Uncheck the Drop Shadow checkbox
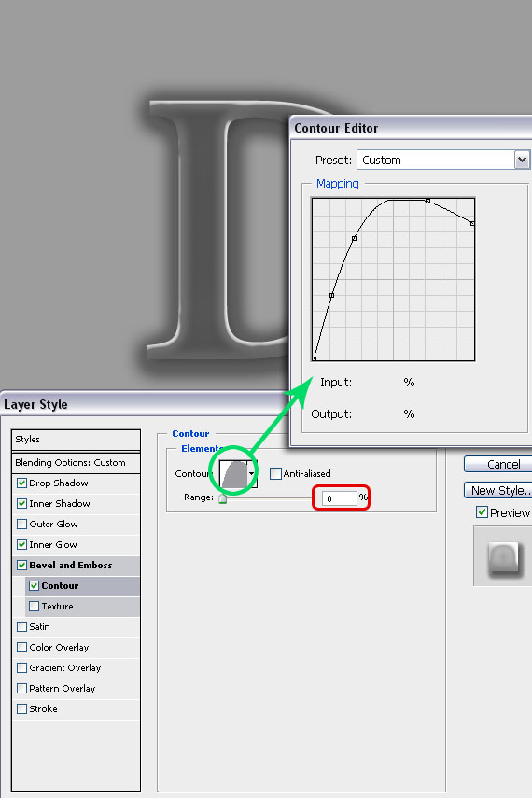 pos(21,483)
